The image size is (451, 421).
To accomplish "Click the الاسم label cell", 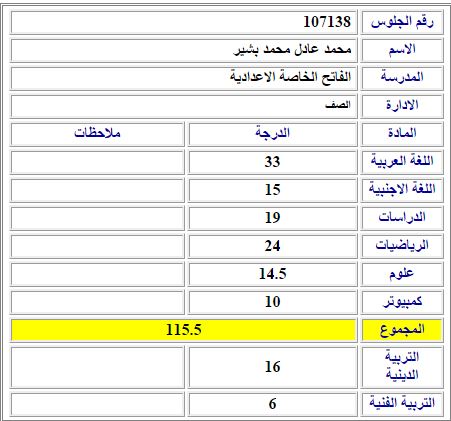I will click(x=402, y=50).
